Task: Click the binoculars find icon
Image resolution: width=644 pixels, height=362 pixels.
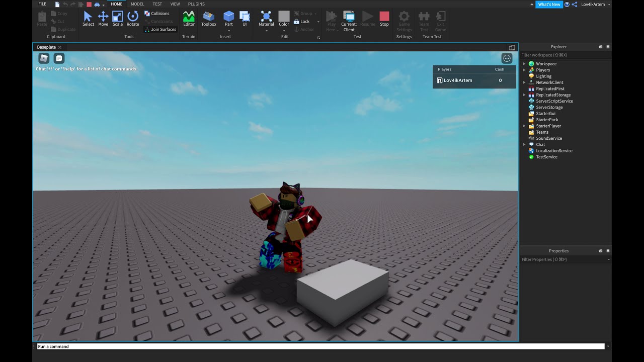Action: point(97,4)
